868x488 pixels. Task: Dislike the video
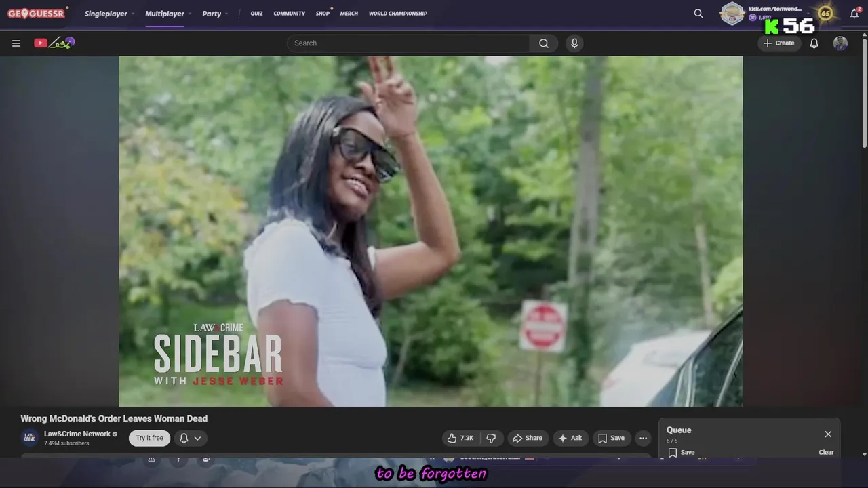491,438
